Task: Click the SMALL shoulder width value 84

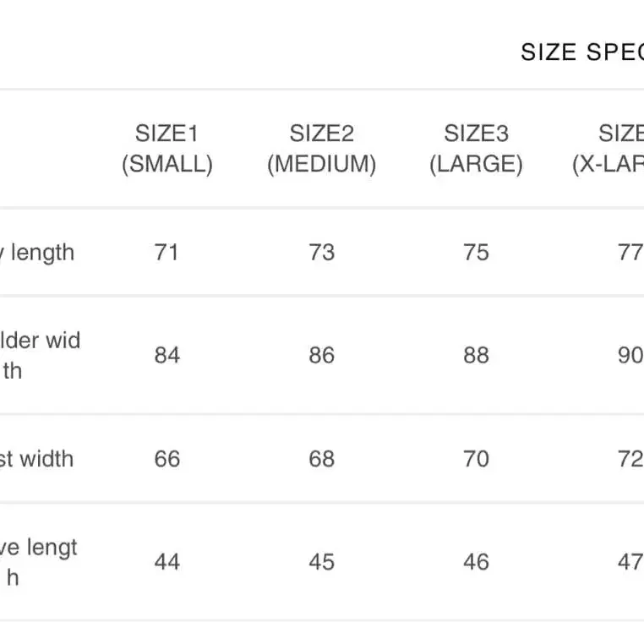Action: (x=166, y=356)
